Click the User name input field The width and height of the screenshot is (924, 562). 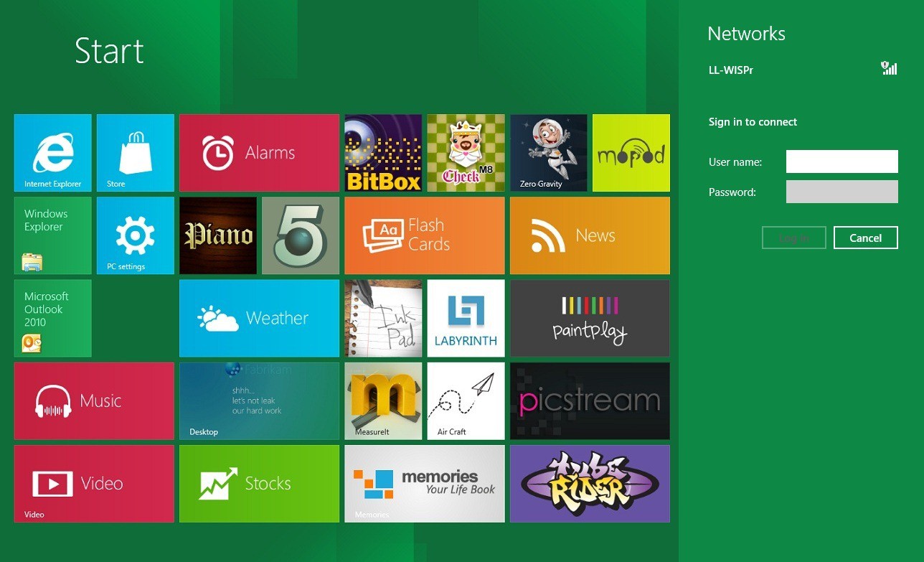pyautogui.click(x=841, y=161)
